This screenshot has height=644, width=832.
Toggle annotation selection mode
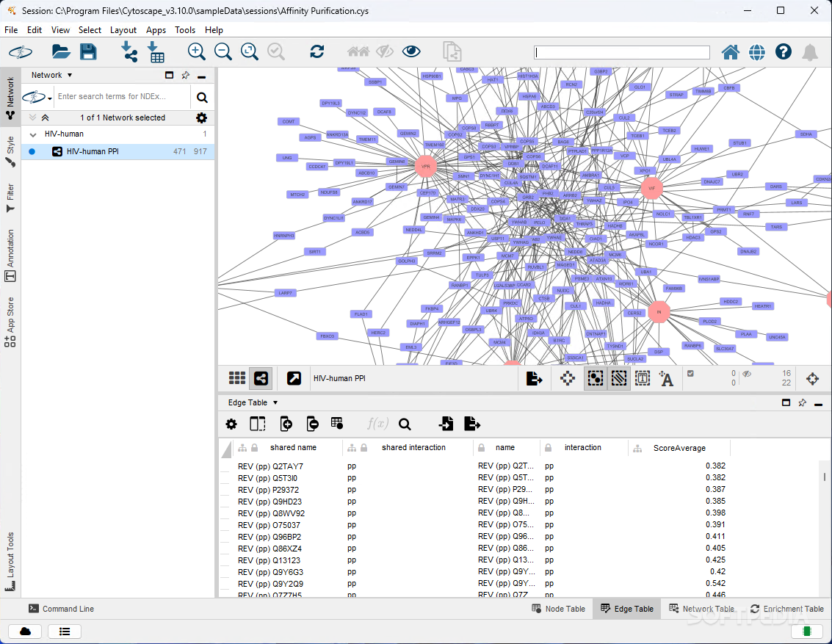[643, 379]
